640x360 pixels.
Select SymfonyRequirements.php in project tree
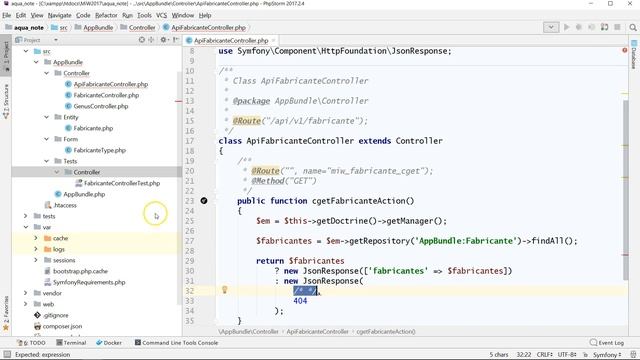click(x=89, y=282)
